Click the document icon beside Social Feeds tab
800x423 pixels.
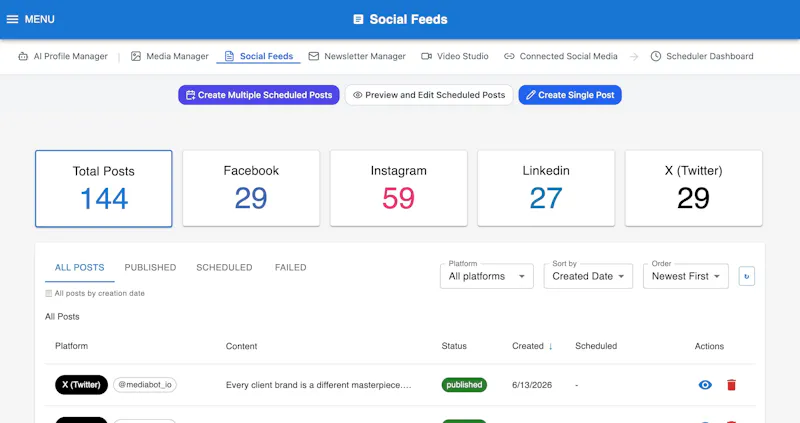[229, 56]
